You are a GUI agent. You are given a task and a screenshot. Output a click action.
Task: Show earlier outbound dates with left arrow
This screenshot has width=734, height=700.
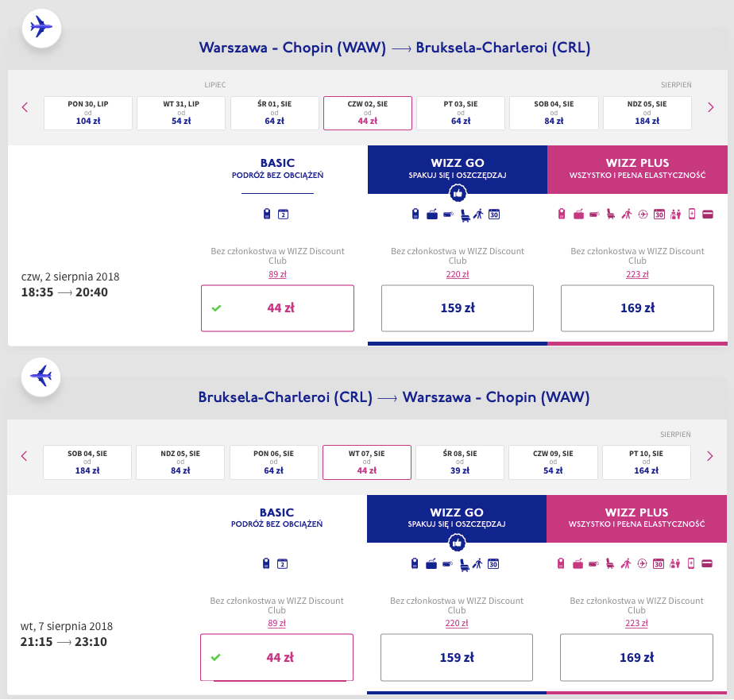(x=25, y=107)
